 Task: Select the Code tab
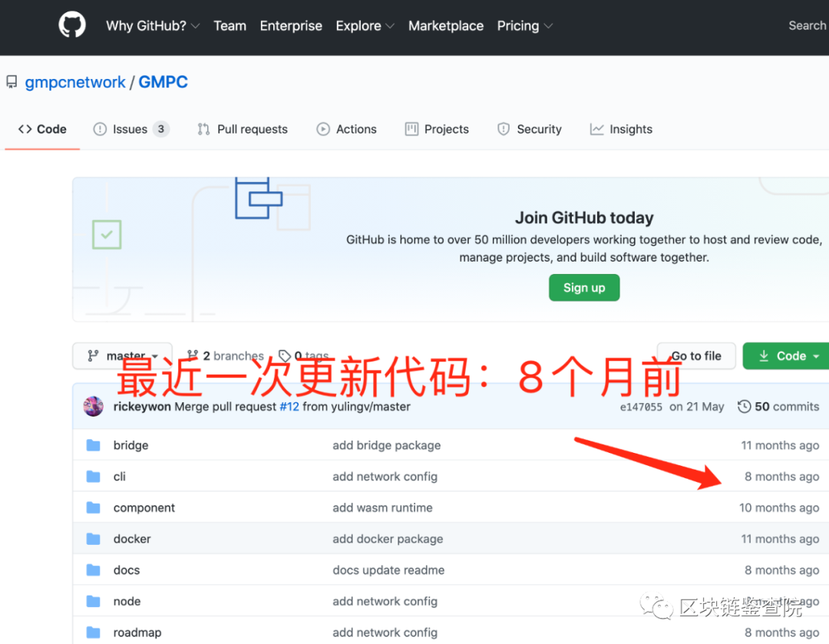[42, 129]
